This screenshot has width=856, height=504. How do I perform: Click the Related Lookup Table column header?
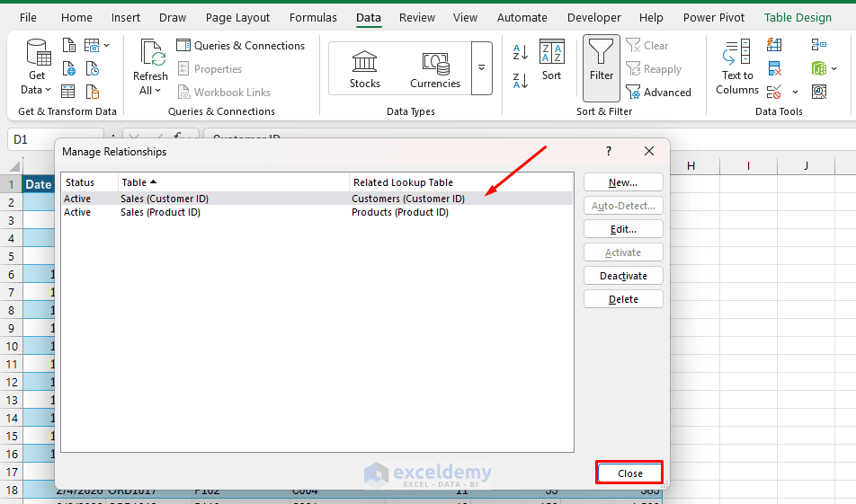click(461, 182)
